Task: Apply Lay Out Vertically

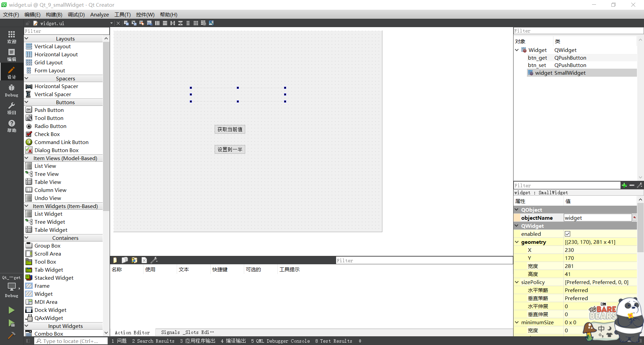Action: coord(165,23)
